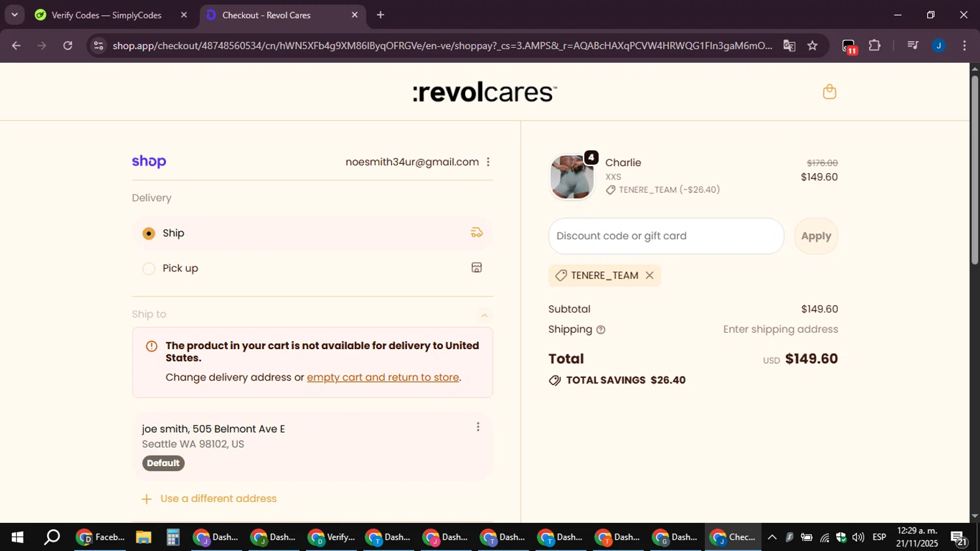Click the Charlie product thumbnail
This screenshot has height=551, width=980.
click(x=572, y=177)
